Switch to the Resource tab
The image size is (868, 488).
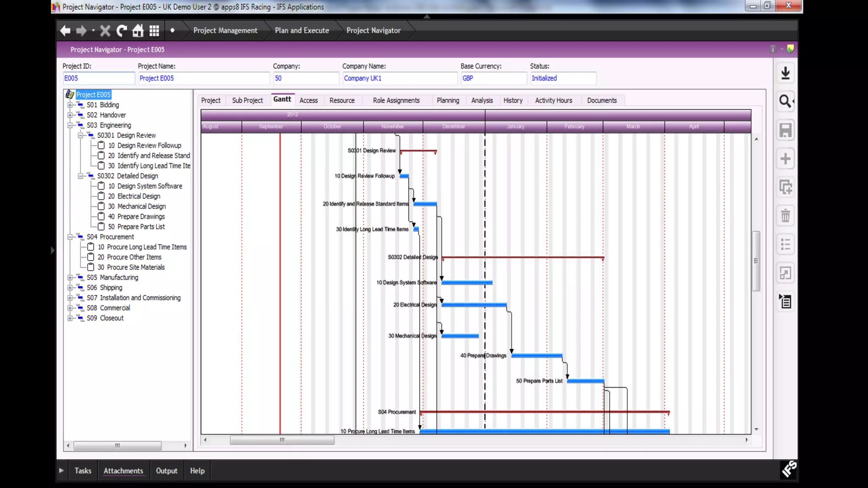[342, 100]
